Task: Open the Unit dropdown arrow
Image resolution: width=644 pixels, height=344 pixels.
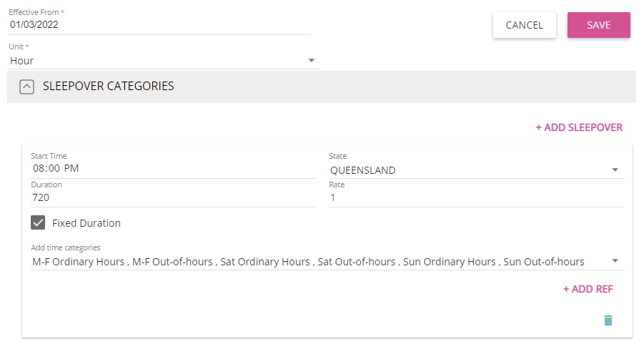Action: 311,61
